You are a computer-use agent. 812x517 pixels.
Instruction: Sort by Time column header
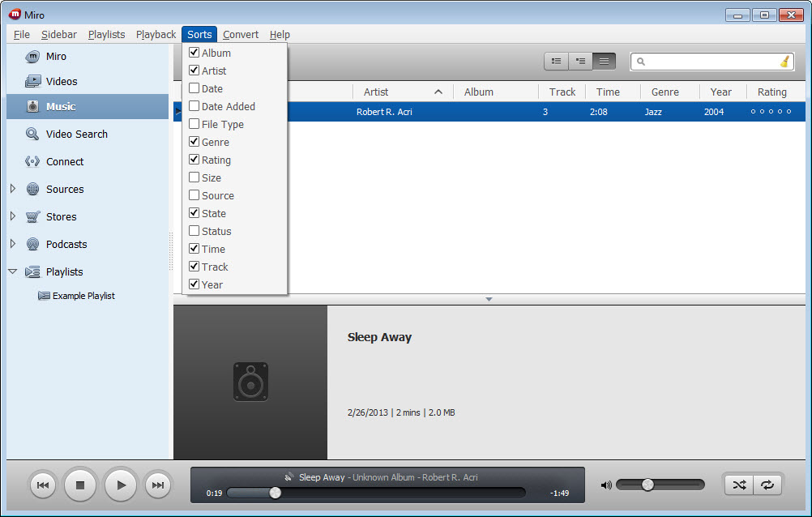(613, 92)
